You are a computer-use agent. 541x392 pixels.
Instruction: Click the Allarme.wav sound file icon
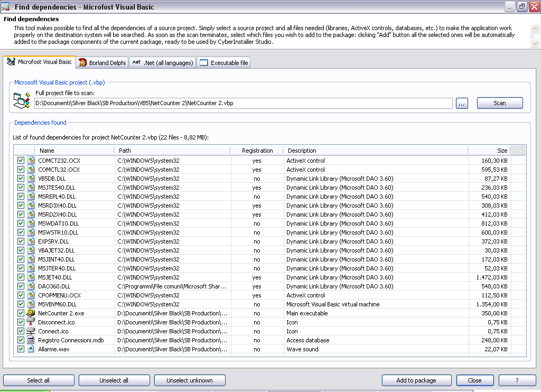[31, 349]
